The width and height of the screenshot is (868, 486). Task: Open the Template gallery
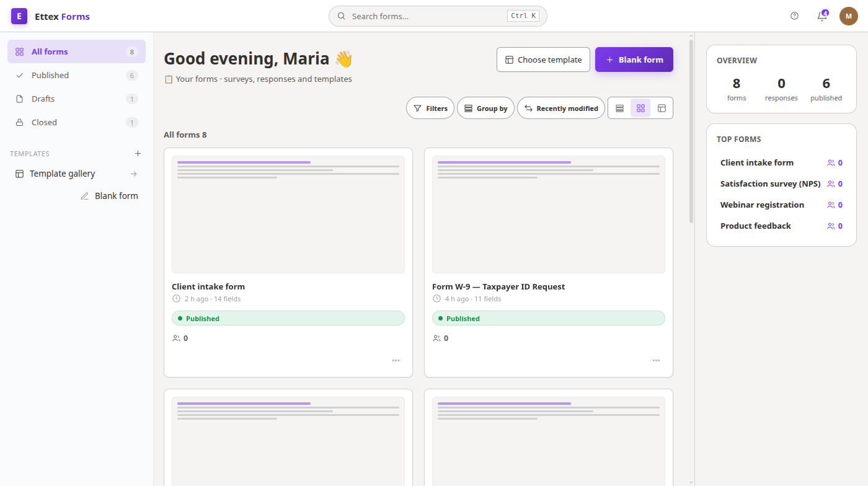pos(76,174)
